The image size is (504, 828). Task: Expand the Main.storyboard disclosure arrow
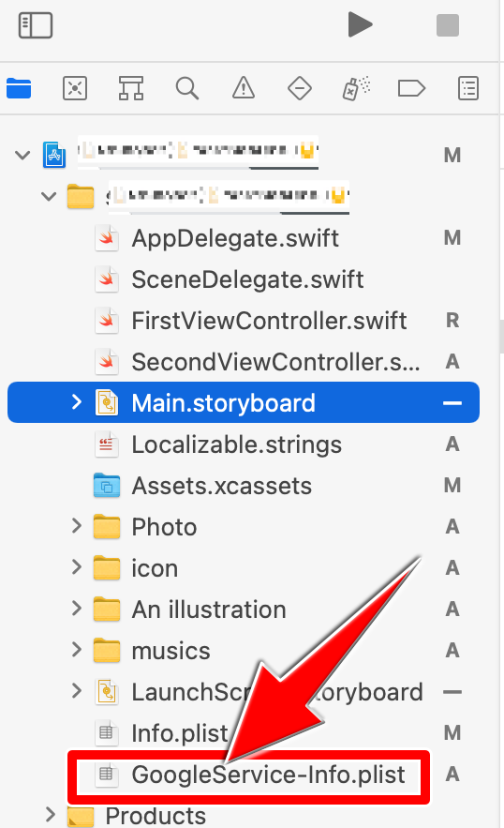[x=77, y=402]
